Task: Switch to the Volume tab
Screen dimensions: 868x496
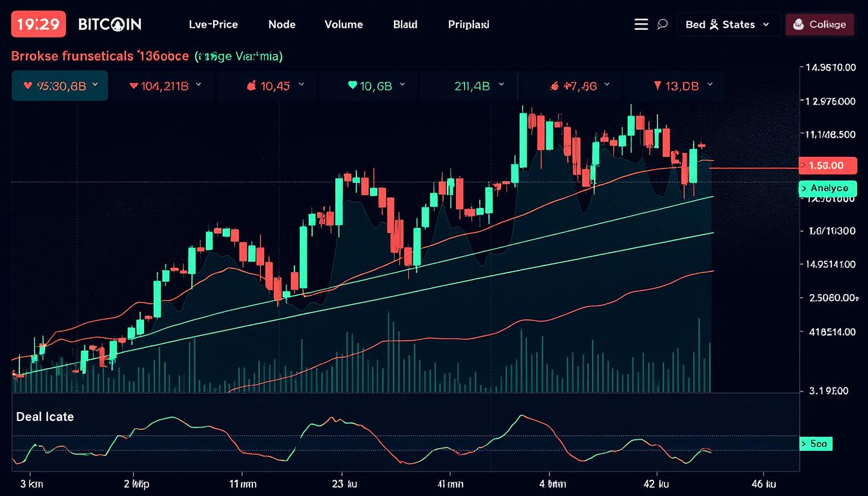Action: (x=344, y=25)
